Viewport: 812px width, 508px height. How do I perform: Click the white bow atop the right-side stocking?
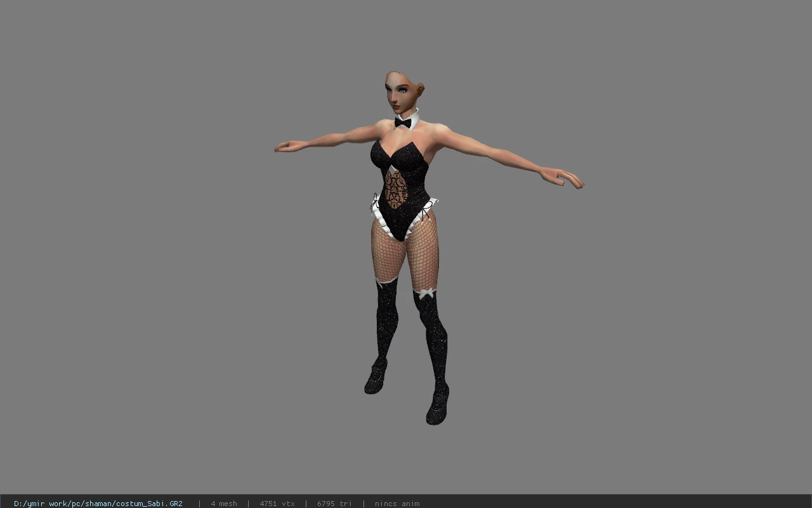point(425,293)
